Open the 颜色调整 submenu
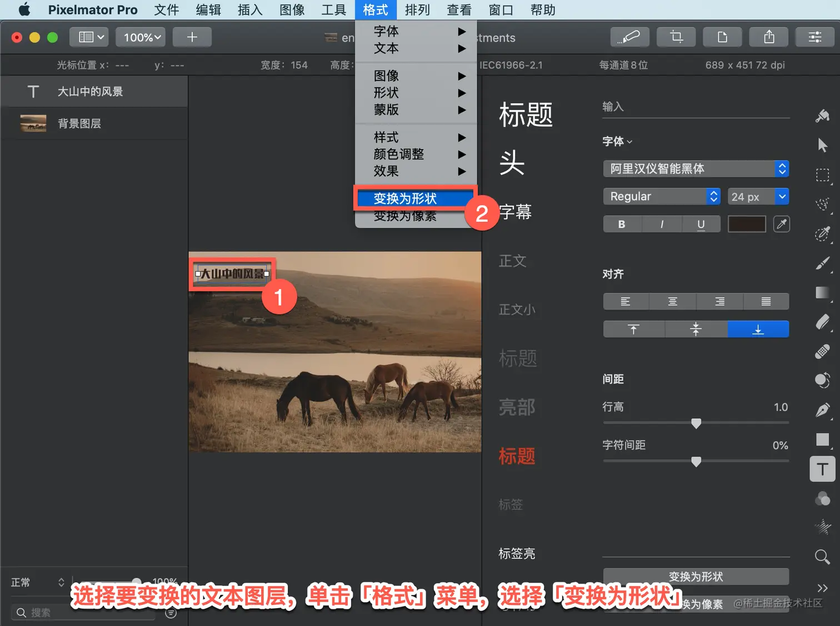The height and width of the screenshot is (626, 840). pos(416,154)
